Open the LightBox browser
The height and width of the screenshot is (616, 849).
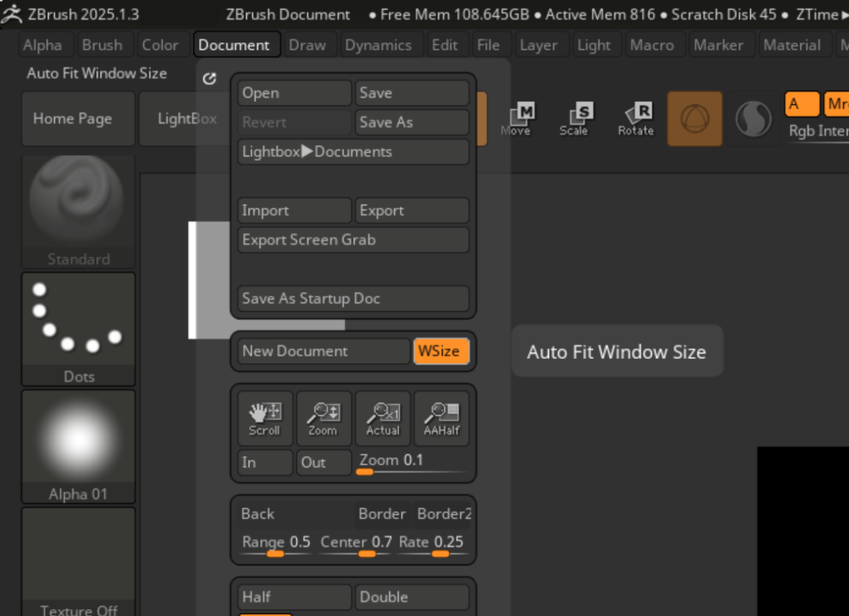click(184, 119)
